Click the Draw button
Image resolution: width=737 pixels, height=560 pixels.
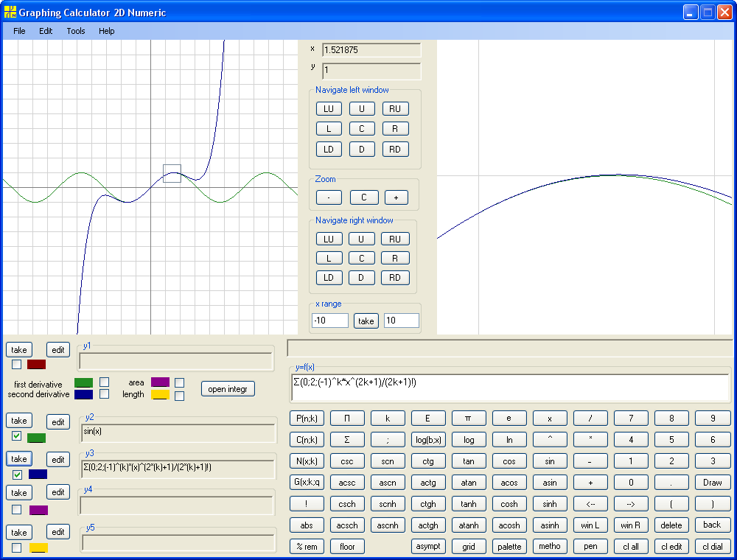pyautogui.click(x=712, y=483)
